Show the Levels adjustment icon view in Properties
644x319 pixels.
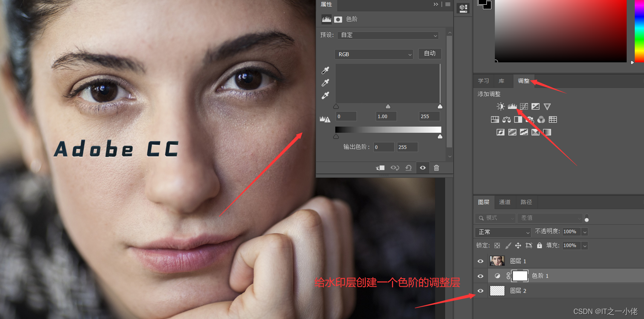click(326, 19)
